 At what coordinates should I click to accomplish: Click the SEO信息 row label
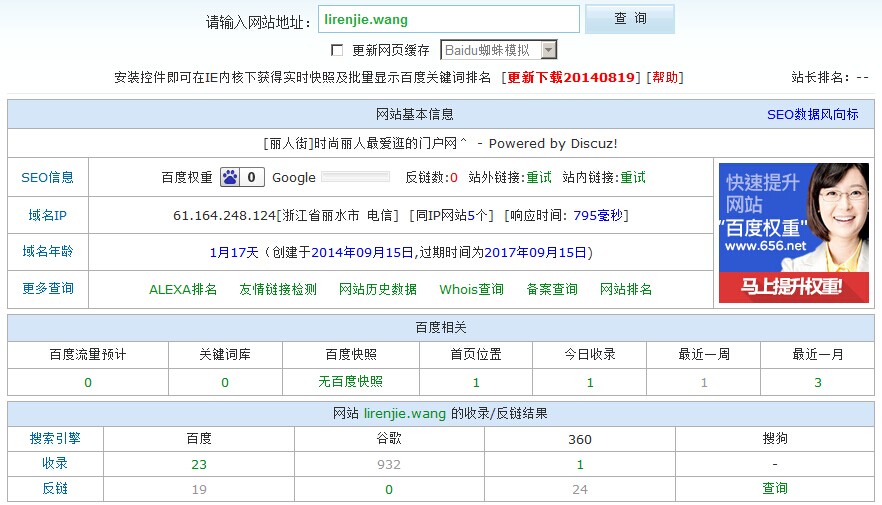pyautogui.click(x=48, y=177)
